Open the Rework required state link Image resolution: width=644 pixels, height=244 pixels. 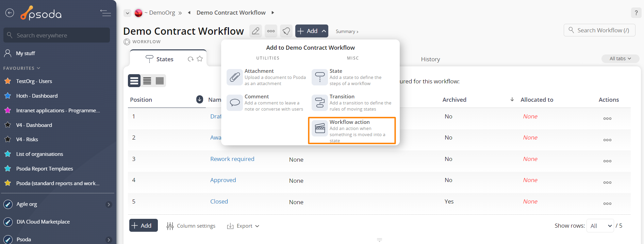click(x=232, y=159)
